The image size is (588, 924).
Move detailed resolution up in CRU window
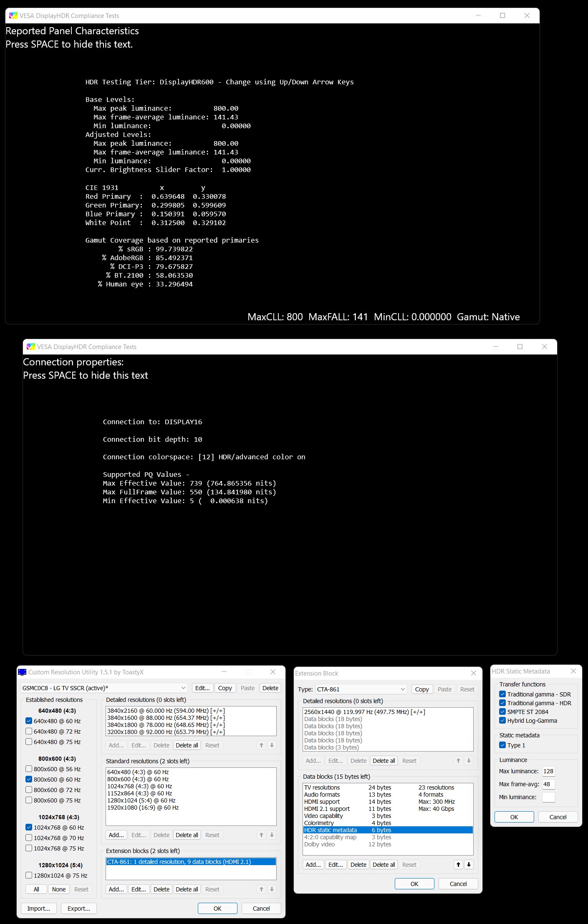pos(261,745)
